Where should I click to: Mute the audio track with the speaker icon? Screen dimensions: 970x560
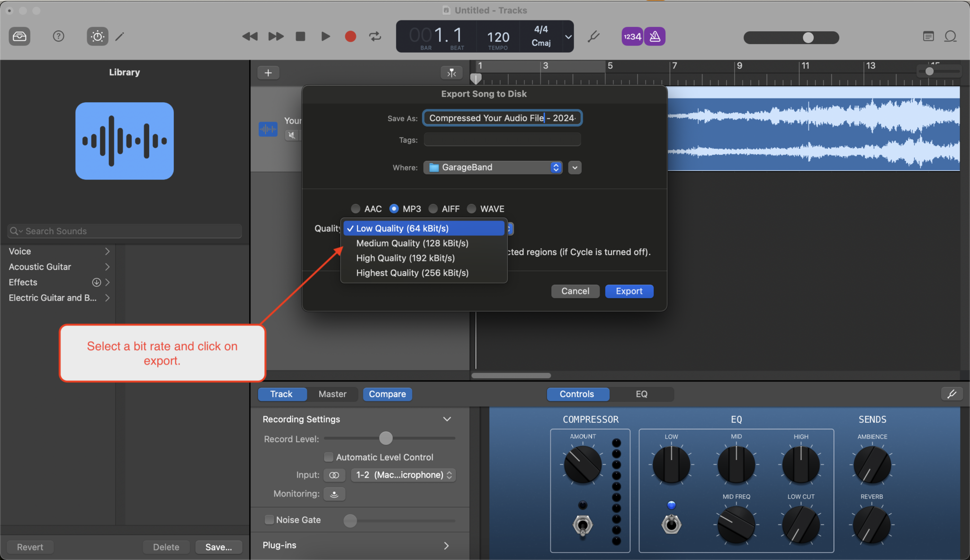292,135
